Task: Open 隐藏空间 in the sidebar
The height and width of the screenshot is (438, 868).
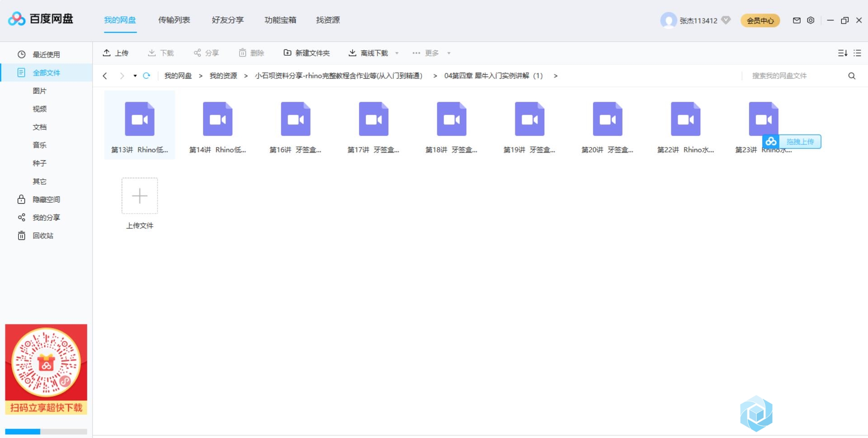Action: coord(46,199)
